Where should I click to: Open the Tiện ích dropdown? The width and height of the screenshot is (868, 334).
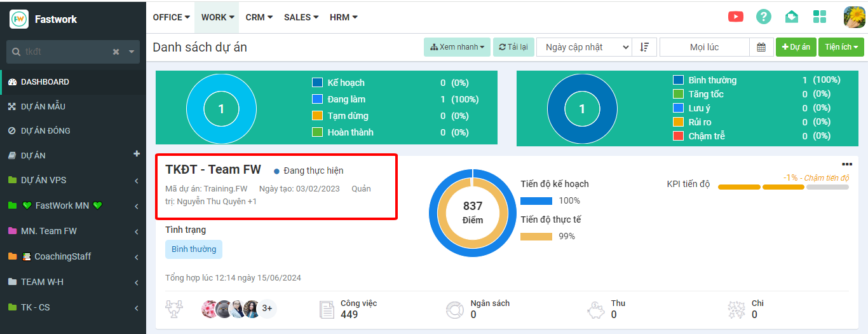(841, 47)
